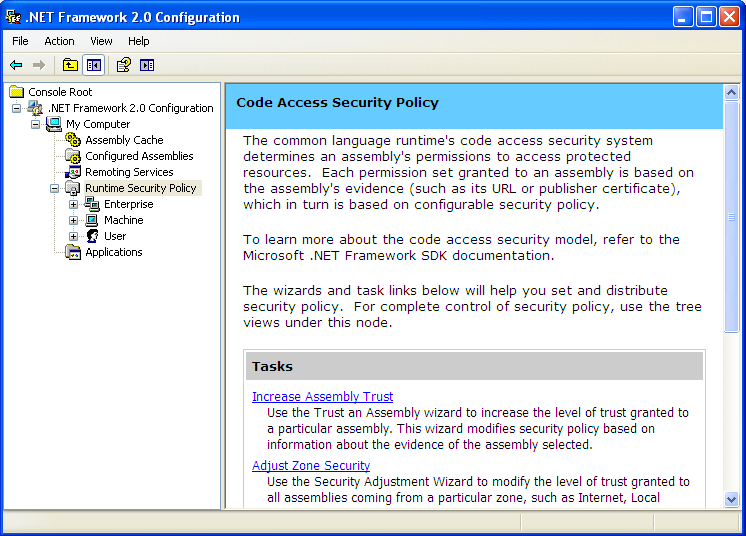
Task: Click the scroll down arrow of the right pane
Action: [x=731, y=499]
